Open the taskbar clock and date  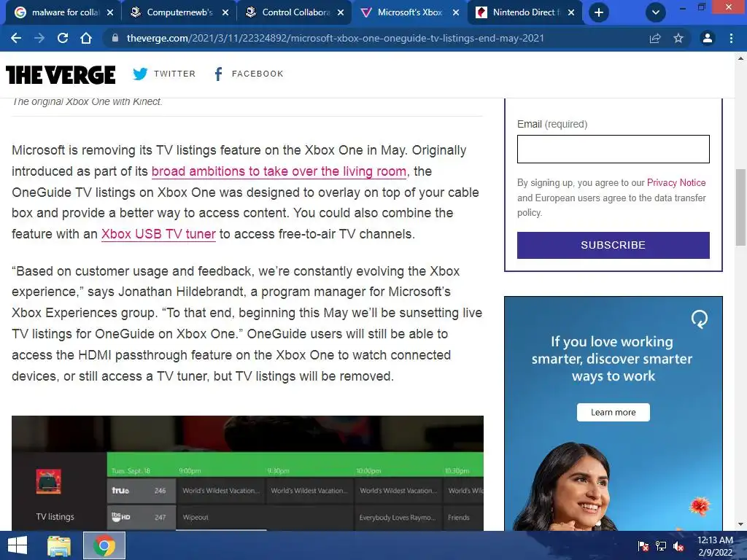(x=715, y=545)
